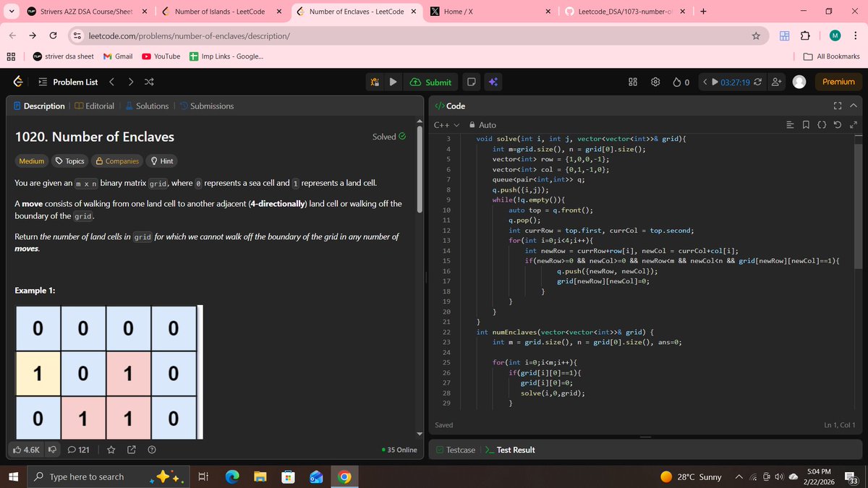Click the Auto lock indicator
This screenshot has height=488, width=868.
[x=482, y=125]
